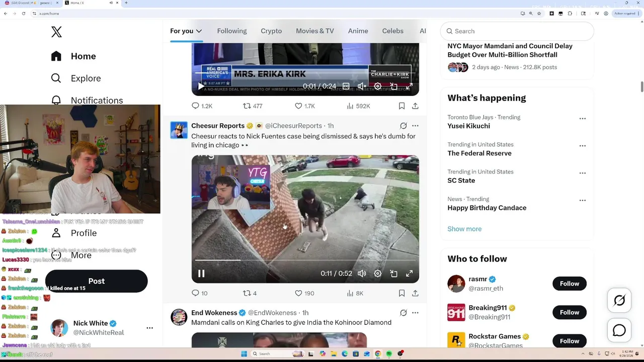Open options for SC State trend
The width and height of the screenshot is (644, 362).
[x=583, y=173]
